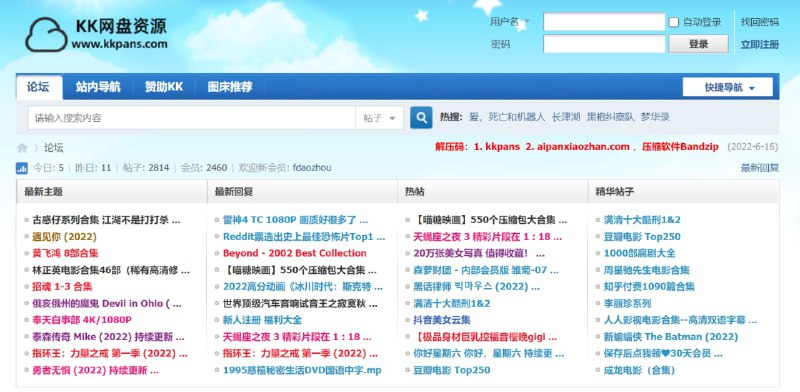Open new member fdaozhou profile link
The width and height of the screenshot is (800, 392).
[312, 167]
